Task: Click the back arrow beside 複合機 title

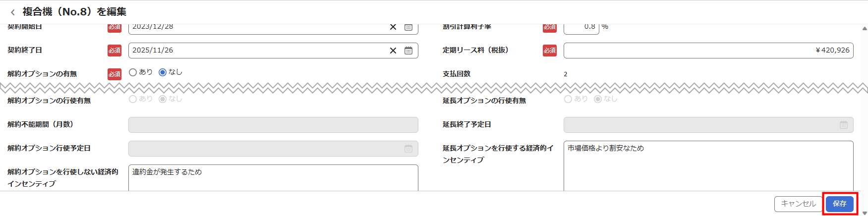Action: pos(13,12)
